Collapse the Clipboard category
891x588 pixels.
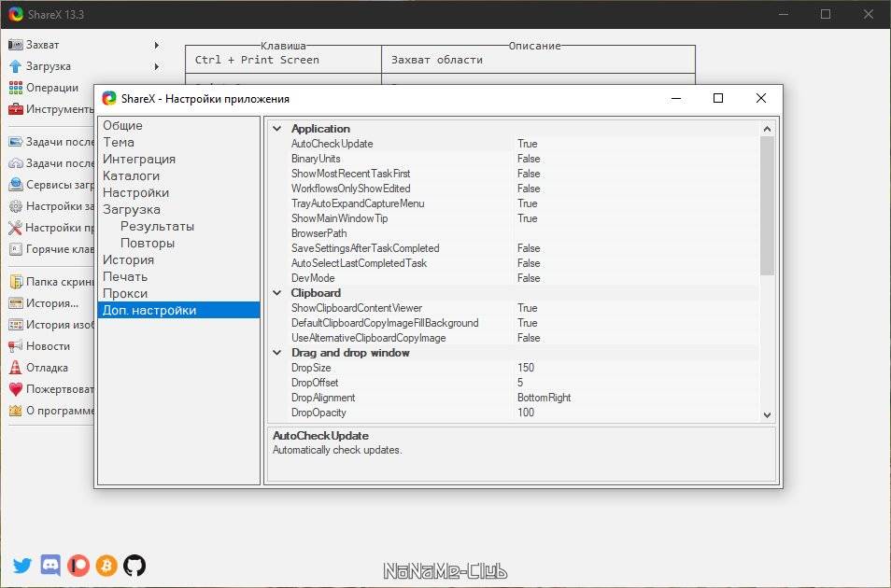(x=277, y=293)
